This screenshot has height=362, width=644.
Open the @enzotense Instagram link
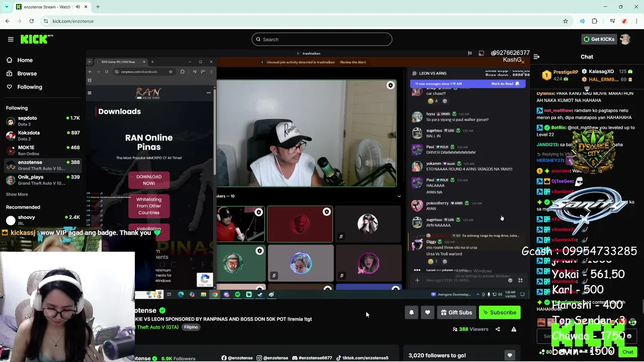click(272, 358)
